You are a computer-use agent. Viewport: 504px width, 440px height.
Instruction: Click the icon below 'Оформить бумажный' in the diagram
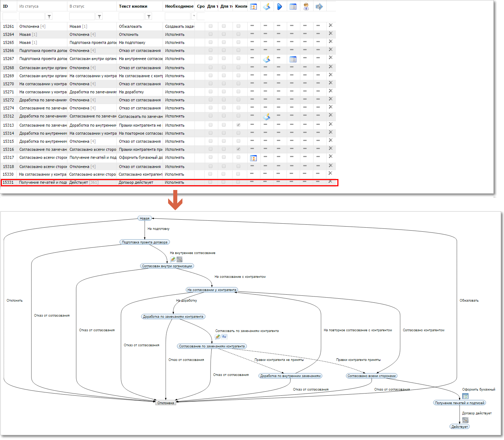[x=465, y=396]
